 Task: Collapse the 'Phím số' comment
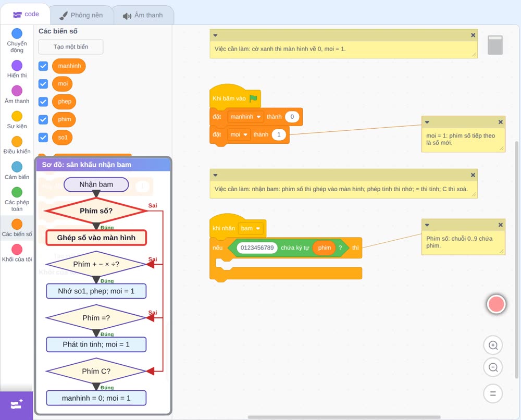tap(427, 225)
